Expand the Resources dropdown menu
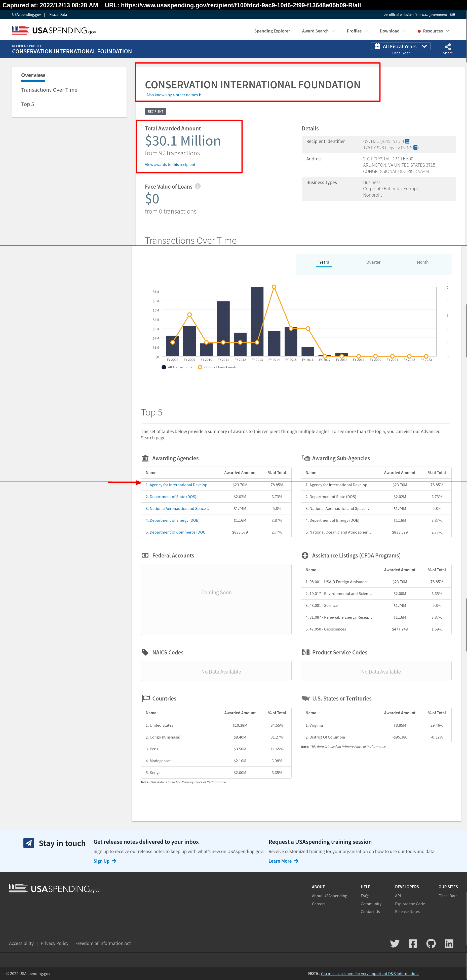The height and width of the screenshot is (980, 467). coord(433,31)
